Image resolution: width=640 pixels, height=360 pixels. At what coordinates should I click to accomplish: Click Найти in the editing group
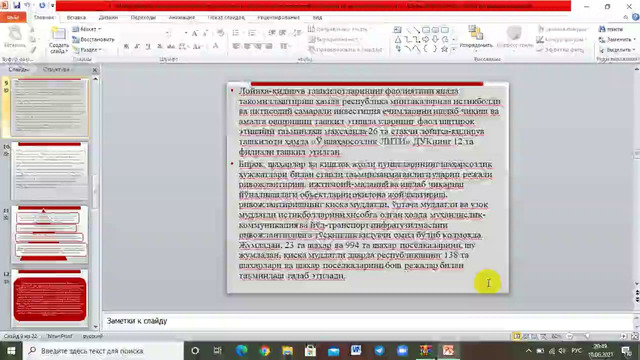[611, 29]
